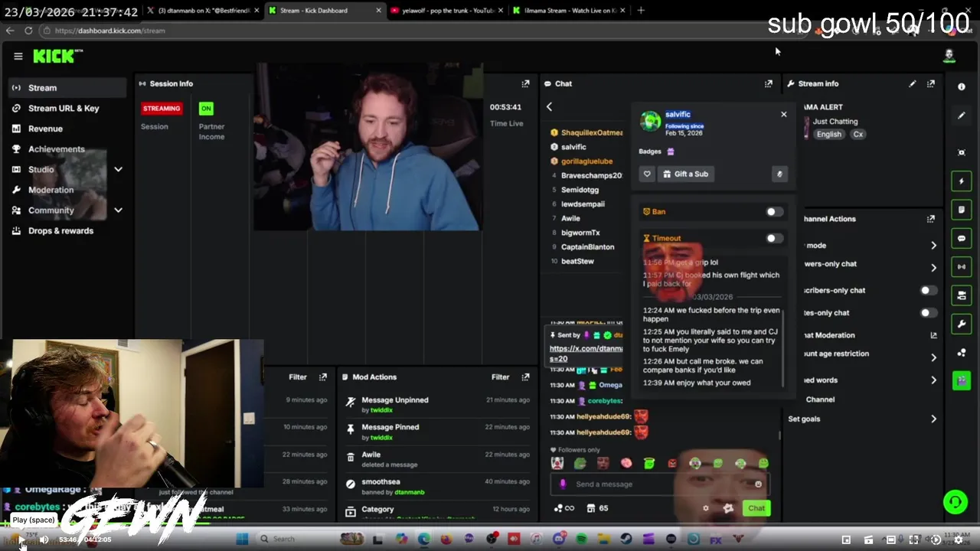The image size is (980, 551).
Task: Open the Moderation page
Action: (51, 190)
